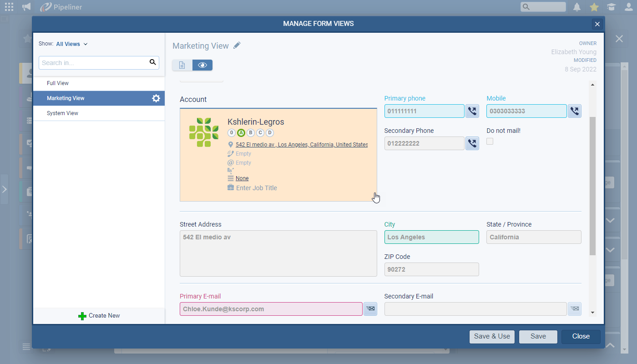The image size is (637, 364).
Task: Click the send email icon beside Primary E-mail
Action: click(370, 309)
